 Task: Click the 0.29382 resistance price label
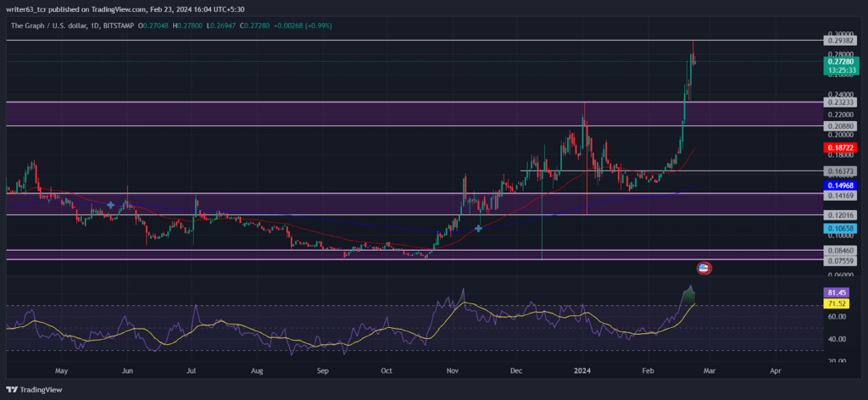[x=840, y=41]
